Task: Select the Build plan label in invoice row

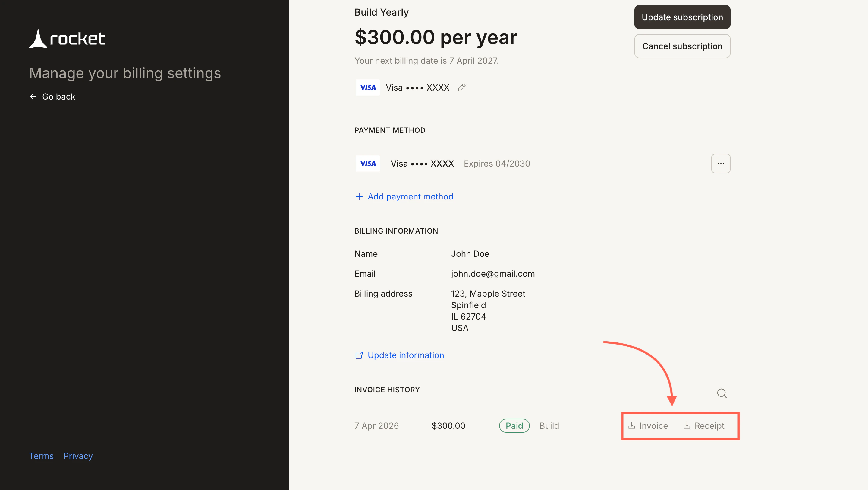Action: 549,426
